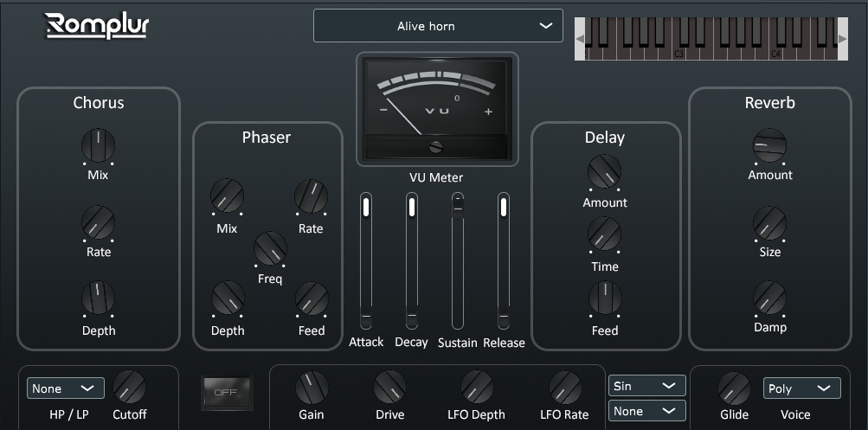Click the Reverb Damp knob
The width and height of the screenshot is (868, 430).
click(769, 298)
